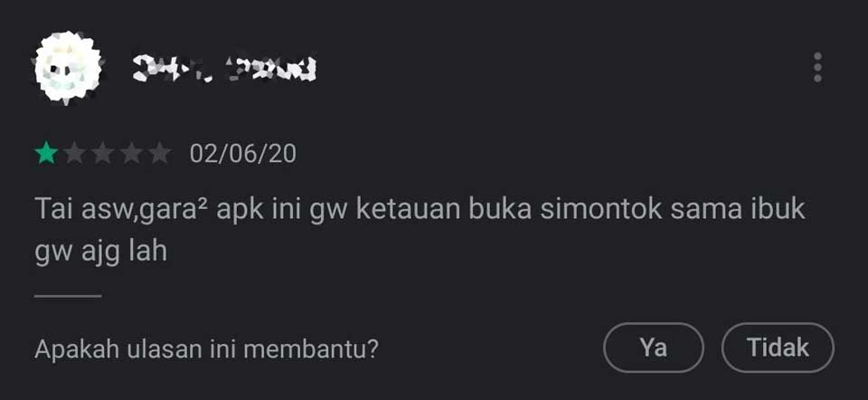Click the green first rating star
The image size is (868, 400).
click(x=46, y=153)
